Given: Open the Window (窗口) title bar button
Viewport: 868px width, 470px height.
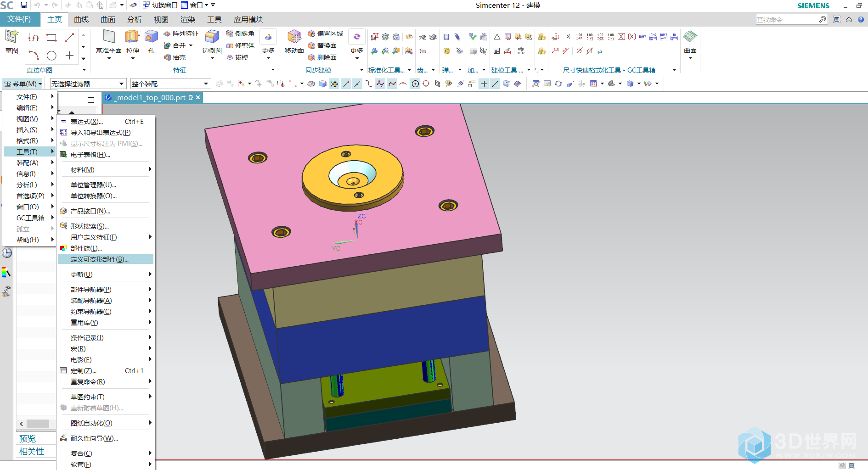Looking at the screenshot, I should (x=195, y=5).
